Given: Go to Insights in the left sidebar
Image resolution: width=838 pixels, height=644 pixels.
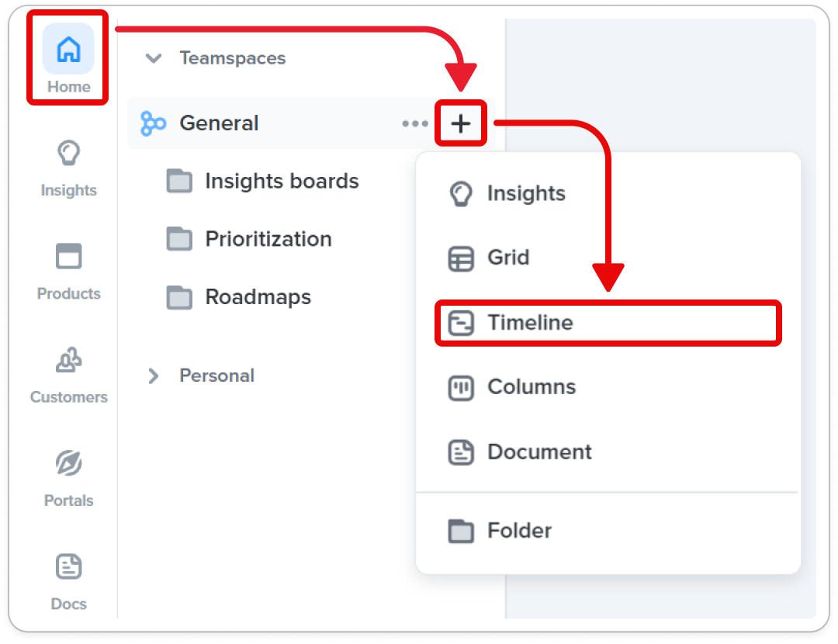Looking at the screenshot, I should click(x=68, y=168).
